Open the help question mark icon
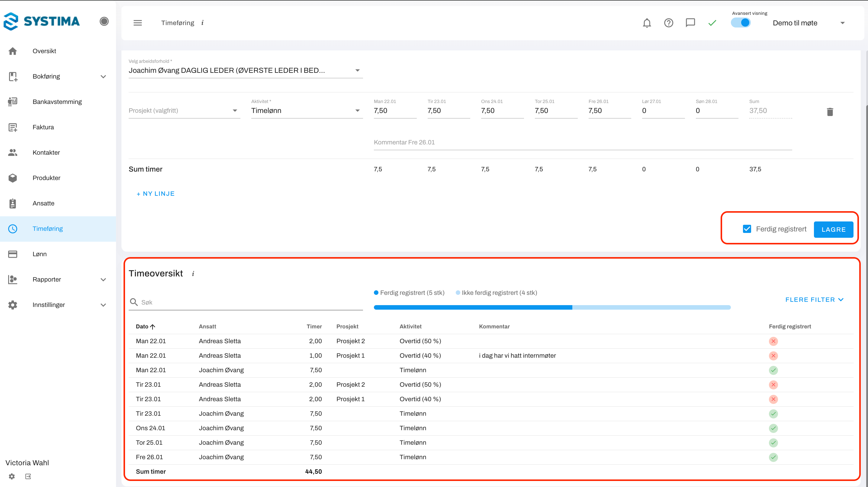868x487 pixels. pyautogui.click(x=669, y=23)
